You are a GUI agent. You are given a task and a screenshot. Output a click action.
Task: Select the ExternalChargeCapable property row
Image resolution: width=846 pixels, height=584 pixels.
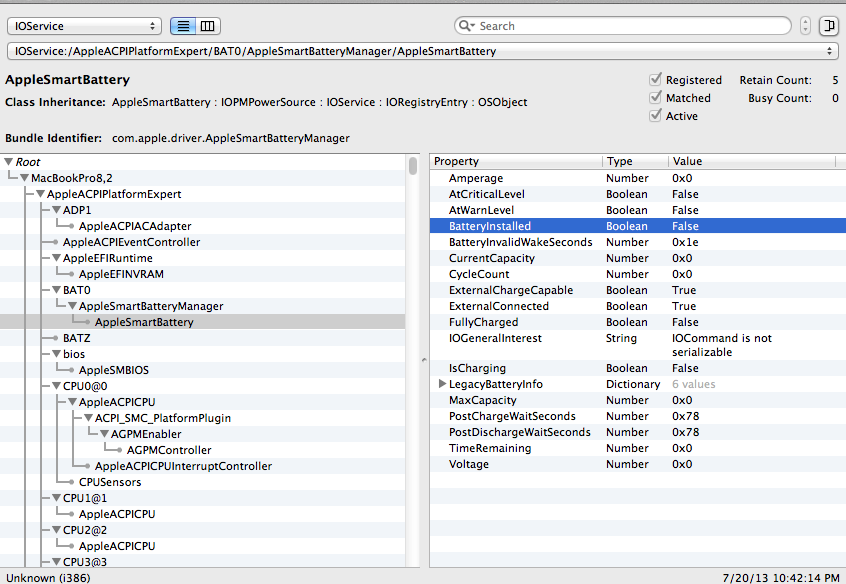coord(638,290)
